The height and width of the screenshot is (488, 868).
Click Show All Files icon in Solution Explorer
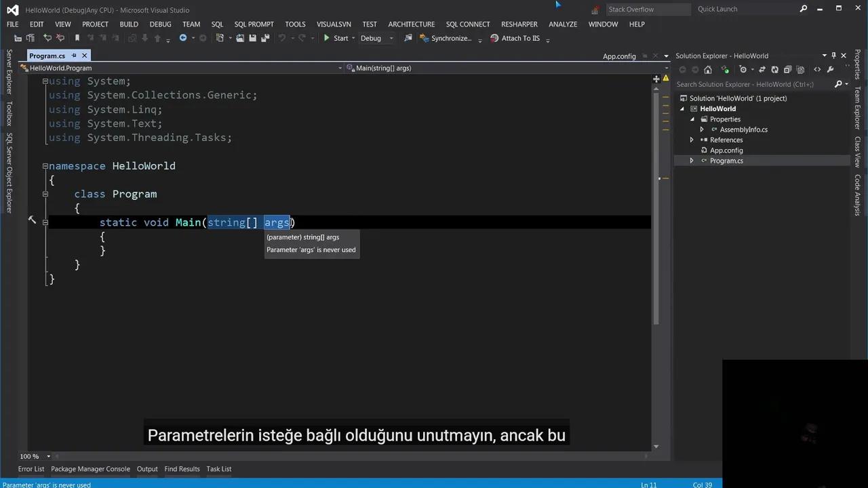[800, 69]
